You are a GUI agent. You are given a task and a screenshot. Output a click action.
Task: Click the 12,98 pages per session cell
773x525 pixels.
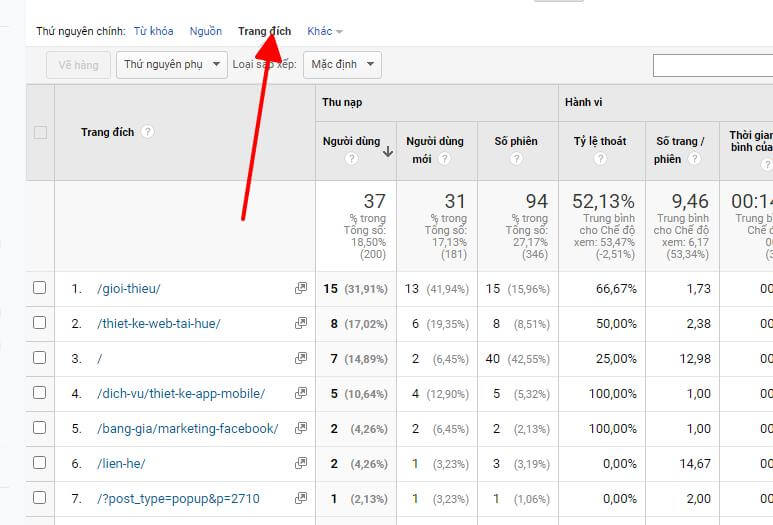point(695,358)
